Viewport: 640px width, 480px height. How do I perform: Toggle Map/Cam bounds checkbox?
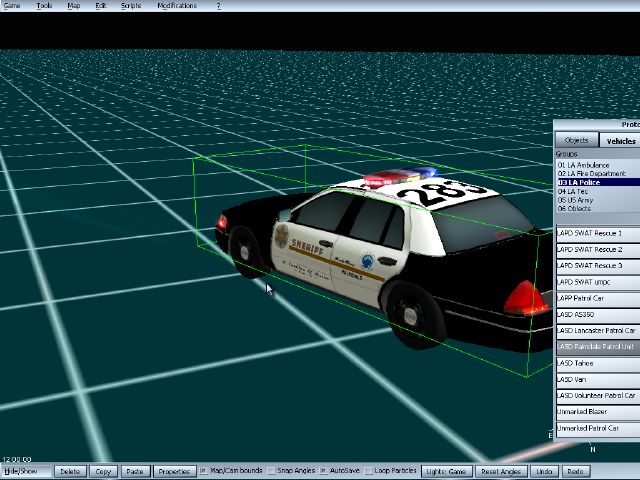click(x=203, y=471)
